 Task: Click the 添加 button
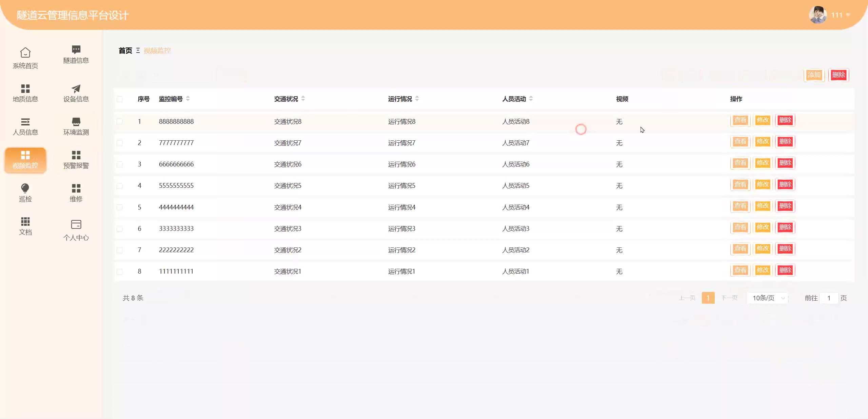(x=814, y=75)
